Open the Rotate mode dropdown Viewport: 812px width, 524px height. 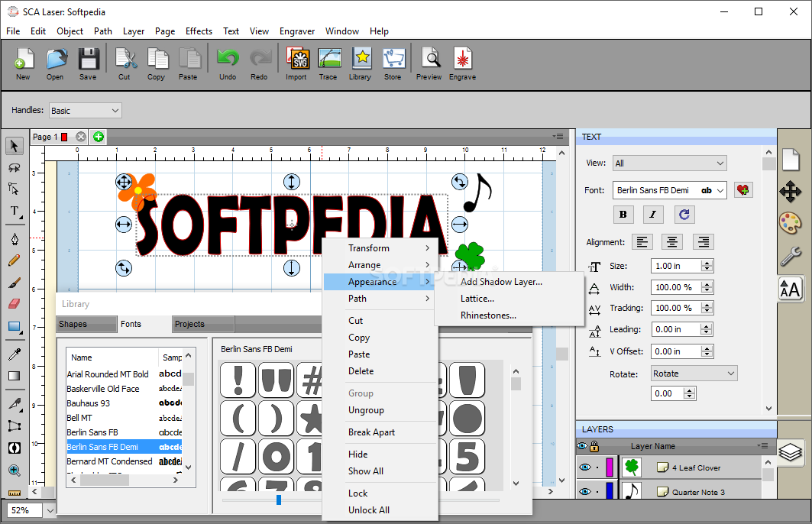tap(694, 374)
